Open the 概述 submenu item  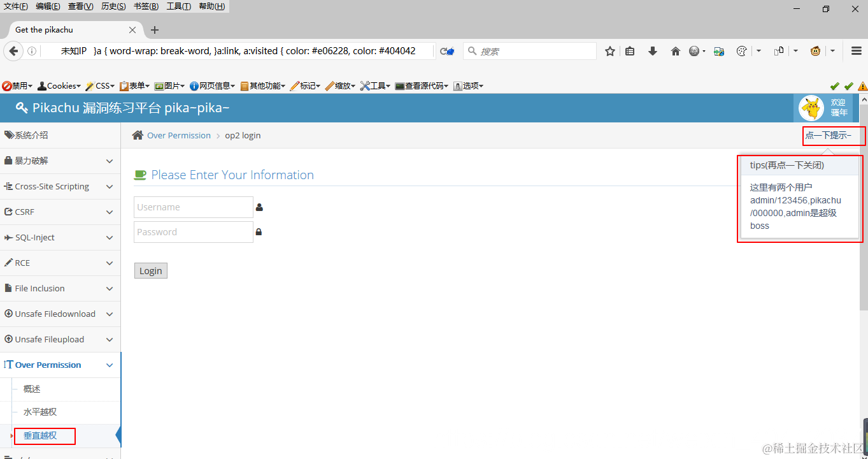(32, 389)
